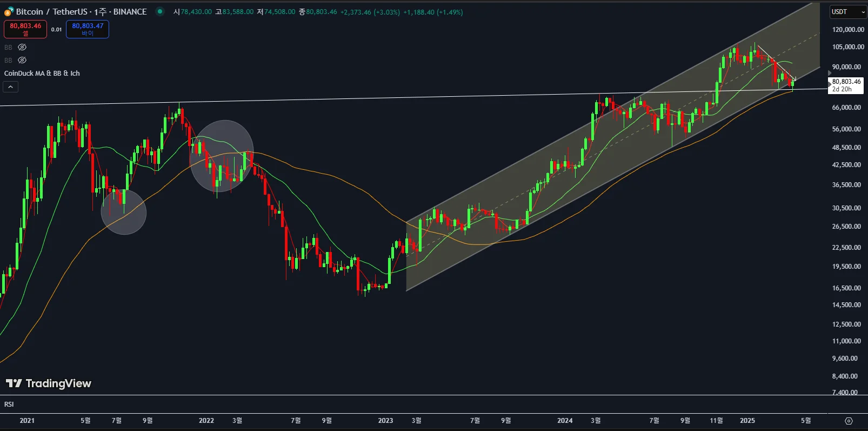
Task: Click the 16,500.00 price axis label
Action: click(847, 288)
